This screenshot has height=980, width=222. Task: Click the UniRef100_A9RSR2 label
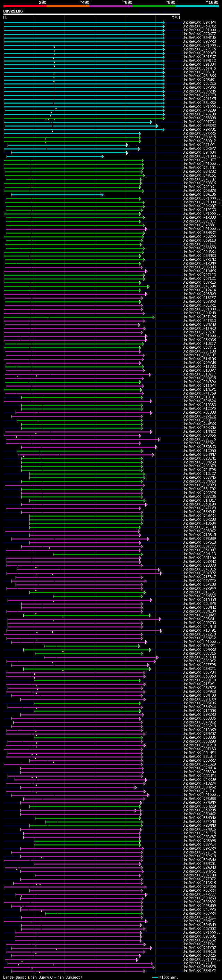click(x=199, y=125)
